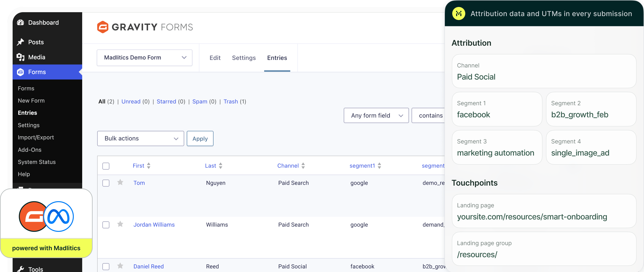Click the Posts pushpin icon

point(20,42)
